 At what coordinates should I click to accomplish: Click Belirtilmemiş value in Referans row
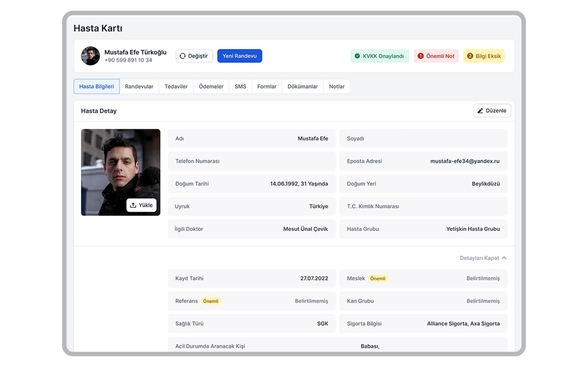[312, 301]
